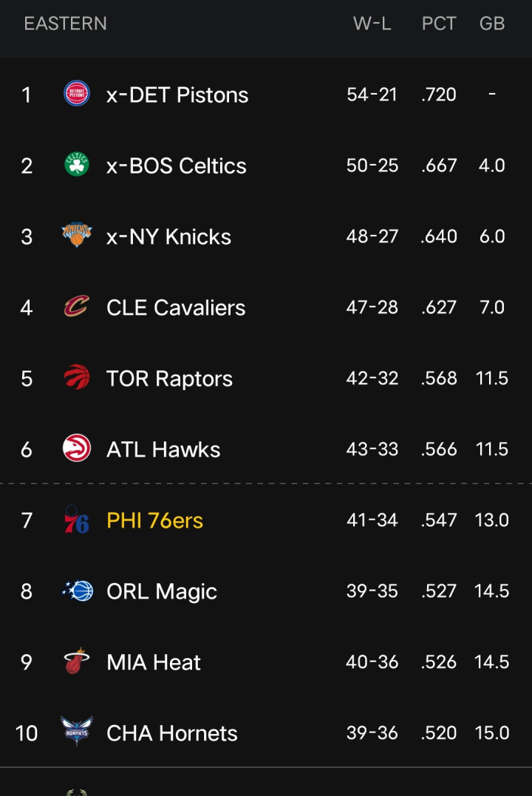The width and height of the screenshot is (532, 796).
Task: Open the highlighted PHI 76ers team name
Action: pos(154,521)
